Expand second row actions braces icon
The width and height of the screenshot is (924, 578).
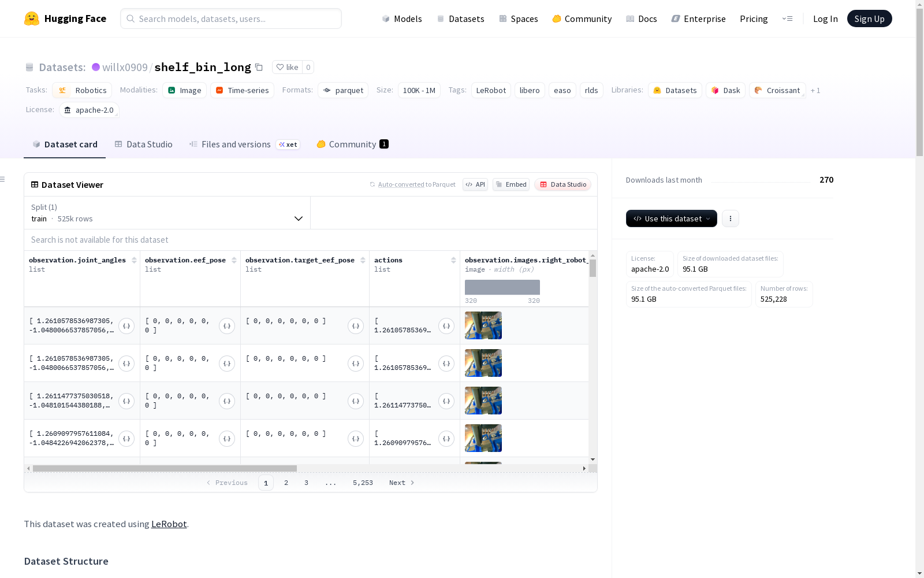(446, 364)
